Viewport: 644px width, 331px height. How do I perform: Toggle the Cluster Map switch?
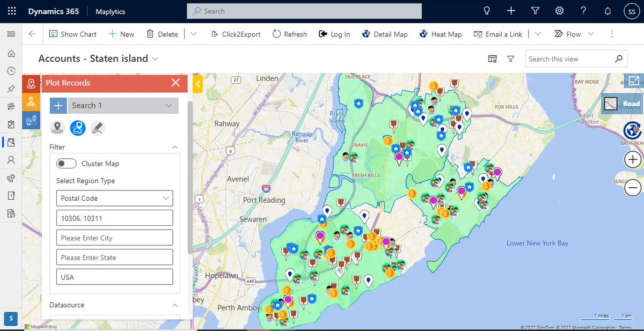coord(66,164)
